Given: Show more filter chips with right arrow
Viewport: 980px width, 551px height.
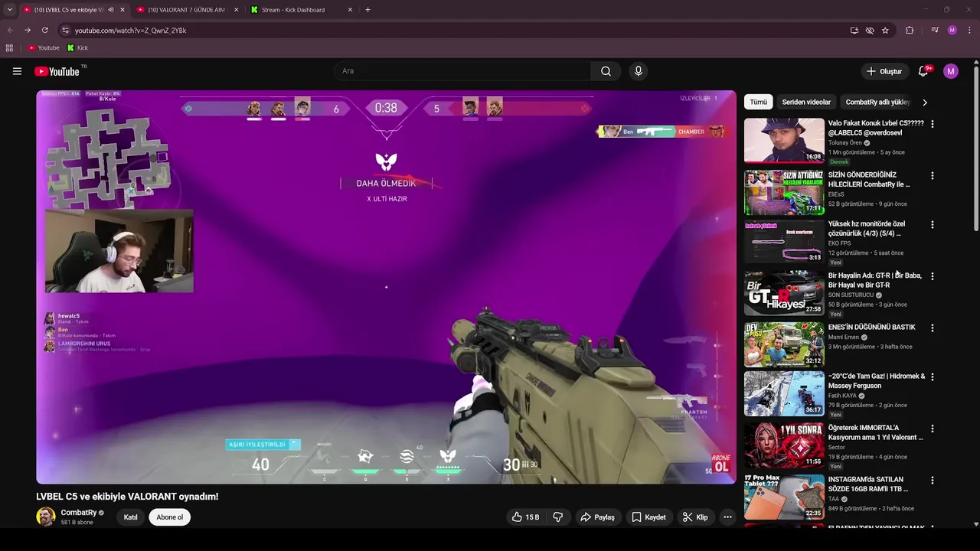Looking at the screenshot, I should pyautogui.click(x=925, y=102).
